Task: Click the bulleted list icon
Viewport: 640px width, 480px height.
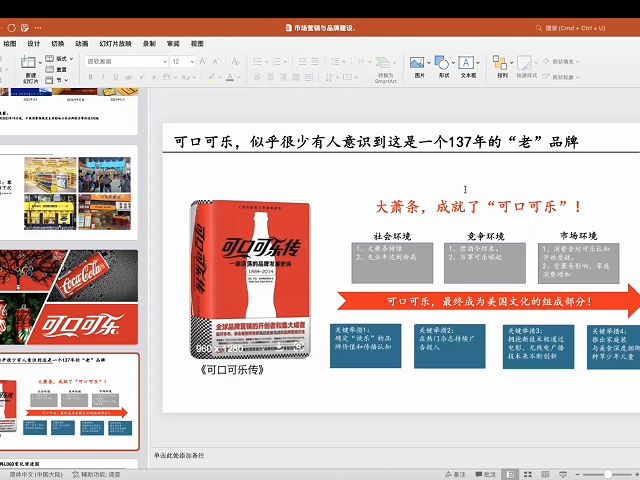Action: (x=258, y=62)
